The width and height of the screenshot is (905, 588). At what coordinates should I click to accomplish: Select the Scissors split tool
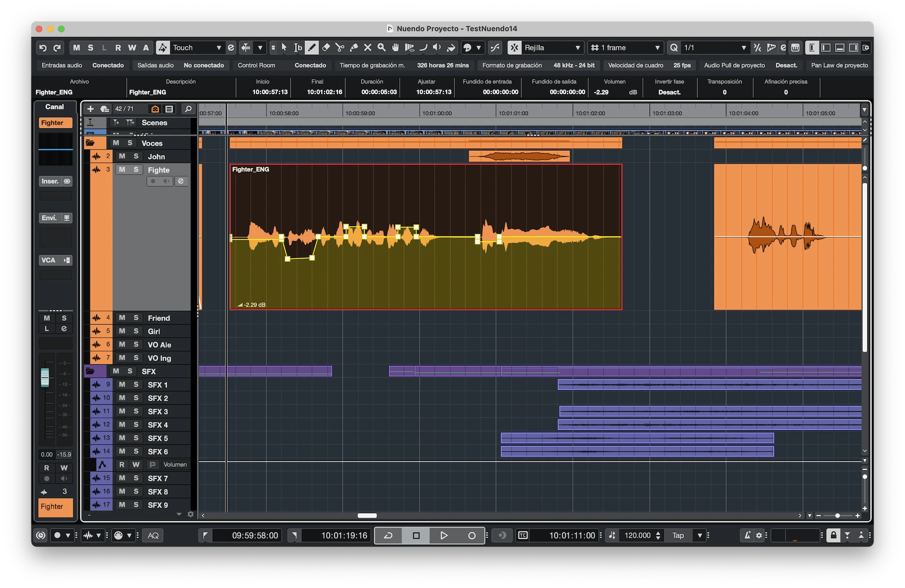coord(340,48)
